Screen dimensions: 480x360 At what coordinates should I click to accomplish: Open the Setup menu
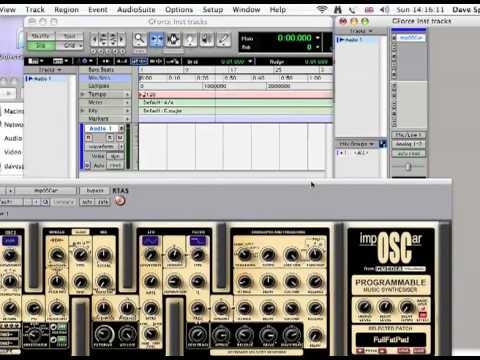pos(213,10)
